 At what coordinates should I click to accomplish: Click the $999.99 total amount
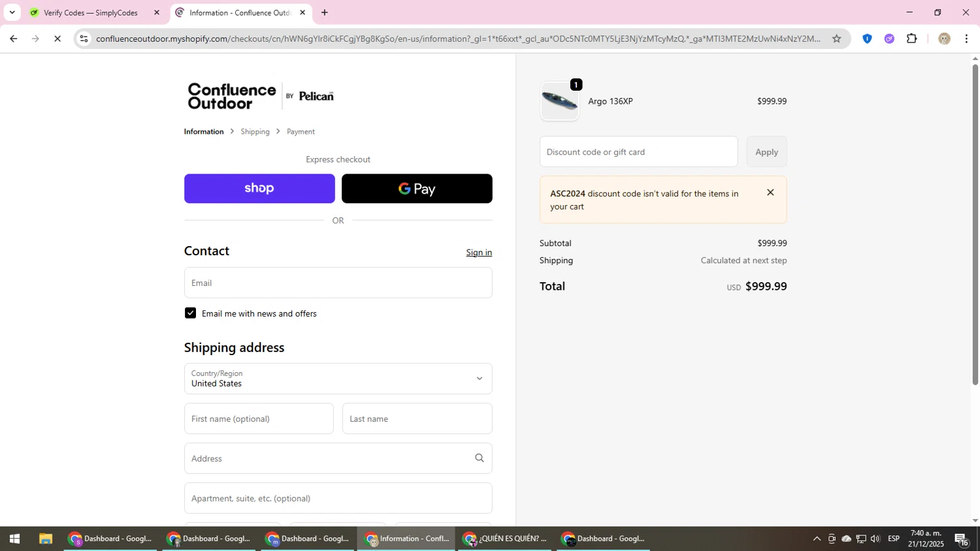pos(766,287)
